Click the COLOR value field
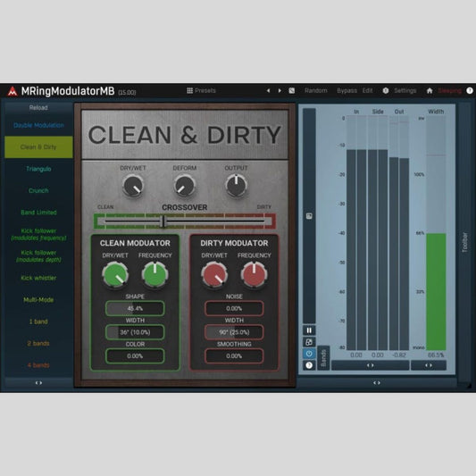The height and width of the screenshot is (476, 476). 135,355
